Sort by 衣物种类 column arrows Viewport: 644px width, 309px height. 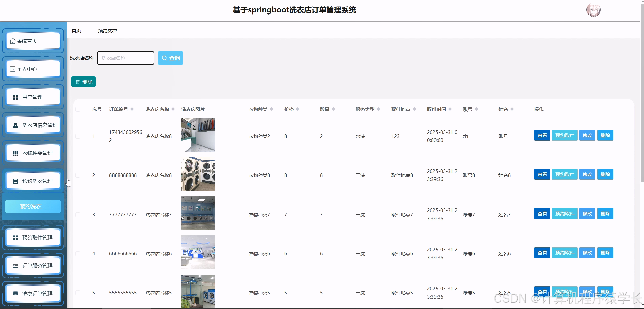tap(271, 109)
